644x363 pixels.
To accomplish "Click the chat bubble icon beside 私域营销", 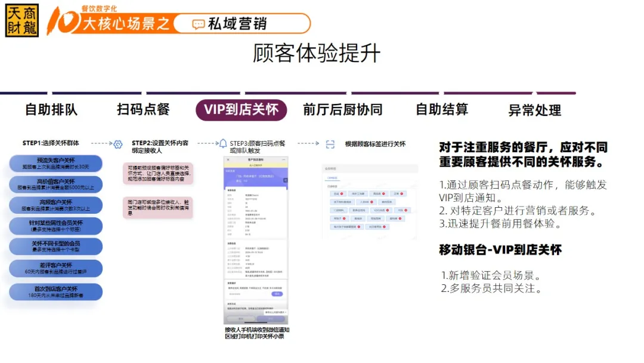I will (x=199, y=24).
